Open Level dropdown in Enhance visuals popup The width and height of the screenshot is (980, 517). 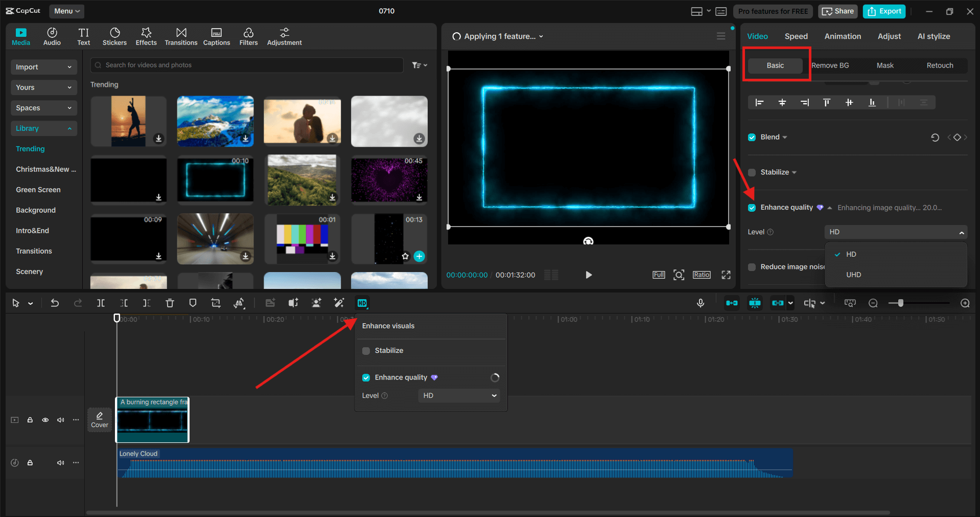point(459,396)
